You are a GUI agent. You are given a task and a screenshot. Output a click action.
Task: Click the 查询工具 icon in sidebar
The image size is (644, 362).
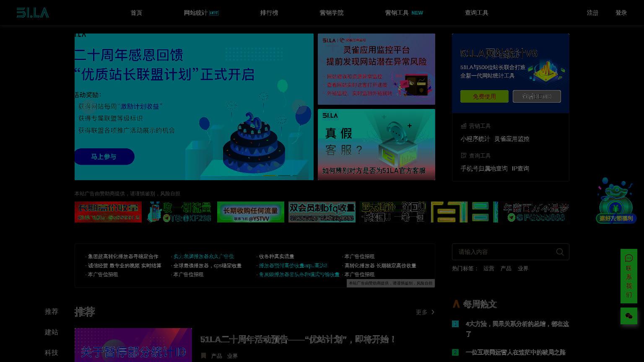pyautogui.click(x=464, y=155)
